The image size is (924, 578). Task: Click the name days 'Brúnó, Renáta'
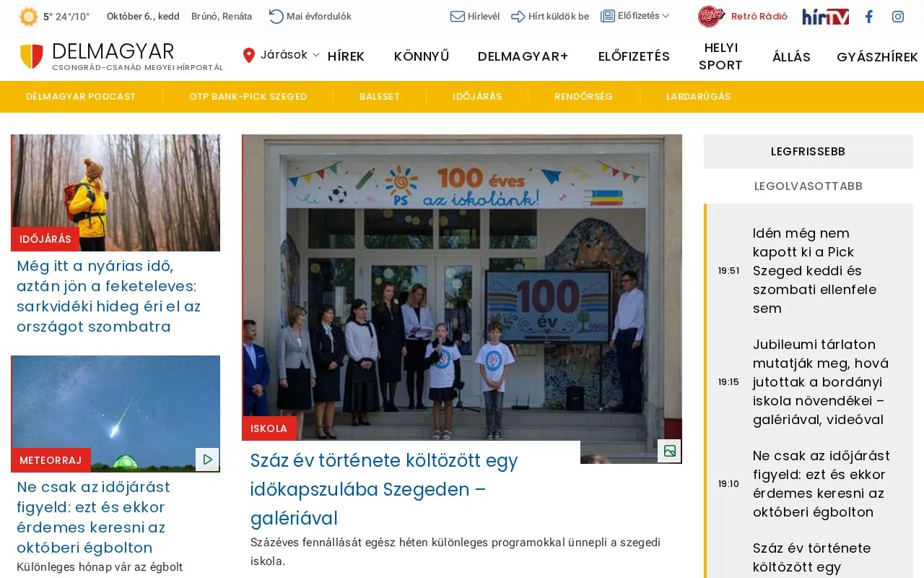(222, 16)
